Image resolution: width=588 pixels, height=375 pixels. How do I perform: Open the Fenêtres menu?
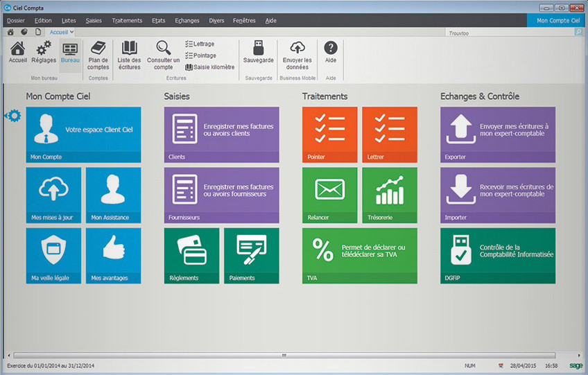click(244, 21)
